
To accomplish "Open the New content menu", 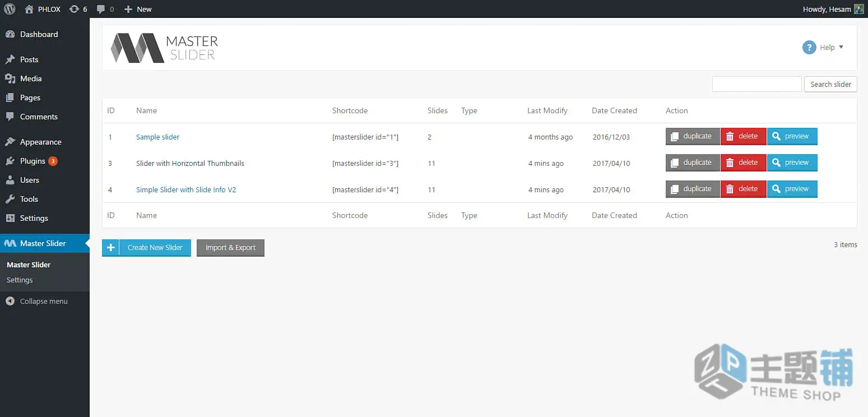I will tap(138, 9).
